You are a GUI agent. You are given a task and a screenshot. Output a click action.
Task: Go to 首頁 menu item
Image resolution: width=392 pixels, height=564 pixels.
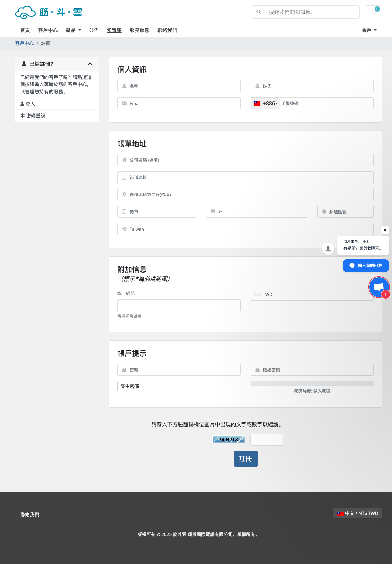tap(25, 30)
